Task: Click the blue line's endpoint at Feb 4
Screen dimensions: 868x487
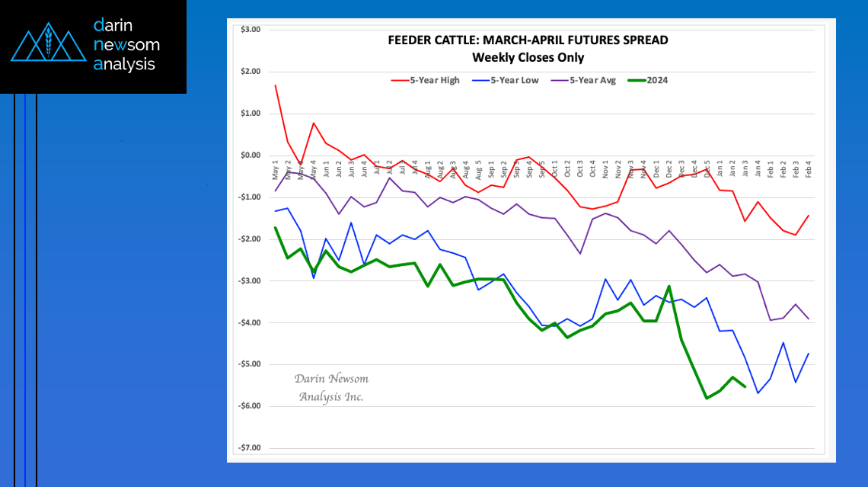Action: coord(809,354)
